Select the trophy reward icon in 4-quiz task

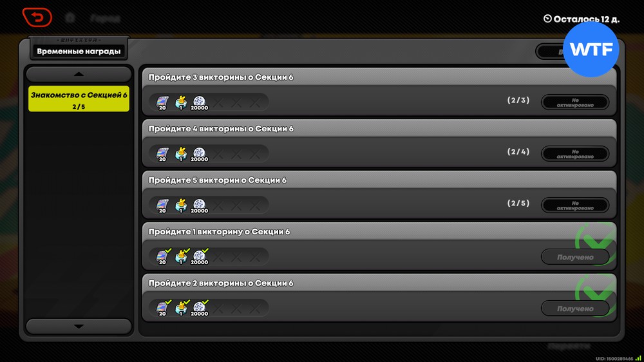[181, 154]
